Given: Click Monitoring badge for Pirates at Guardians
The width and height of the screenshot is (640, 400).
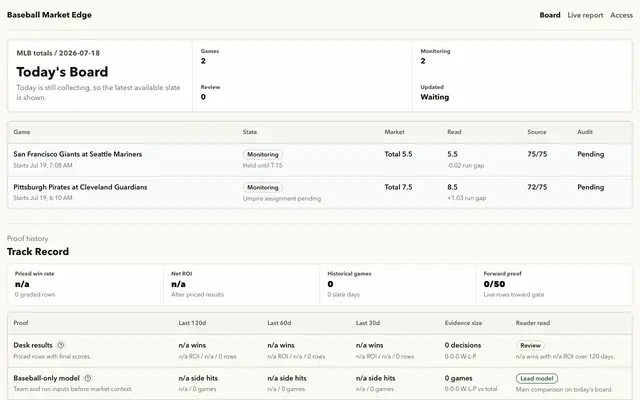Looking at the screenshot, I should 262,187.
